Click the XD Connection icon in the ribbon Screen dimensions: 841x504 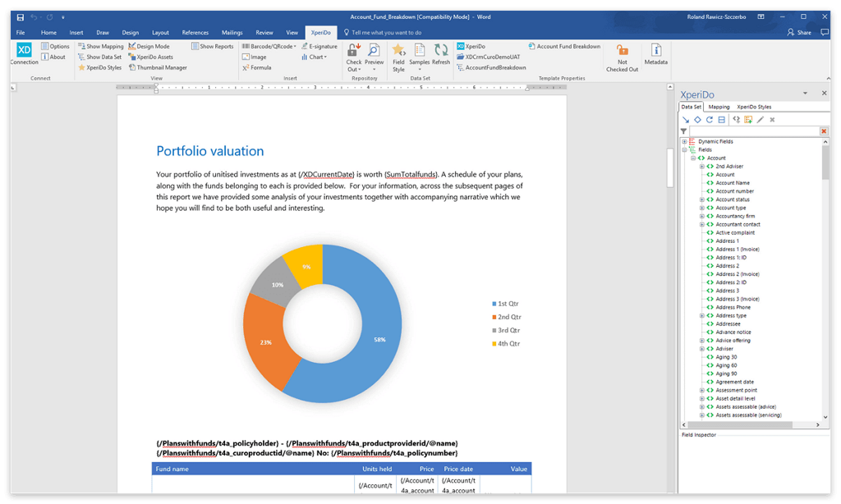click(24, 53)
